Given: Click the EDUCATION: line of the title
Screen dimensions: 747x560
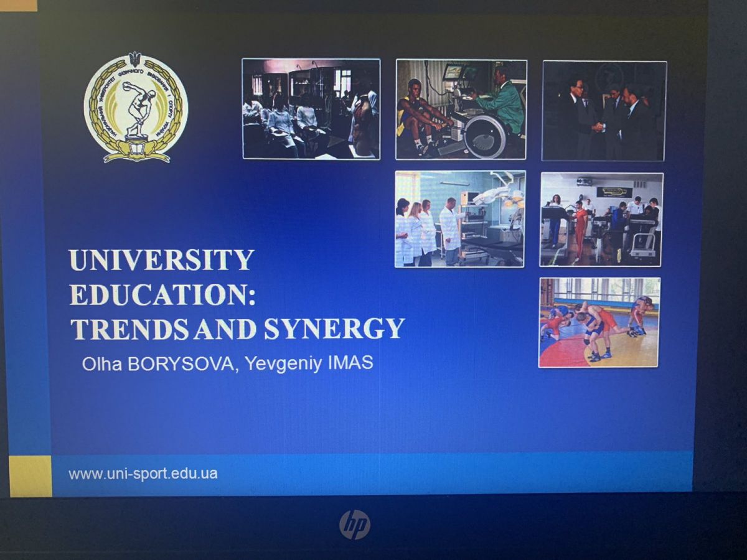Looking at the screenshot, I should 163,294.
